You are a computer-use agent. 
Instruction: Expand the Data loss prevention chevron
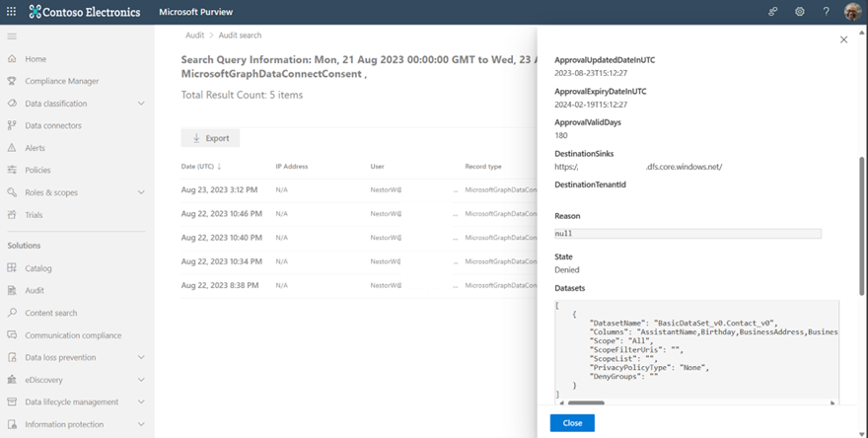(141, 358)
